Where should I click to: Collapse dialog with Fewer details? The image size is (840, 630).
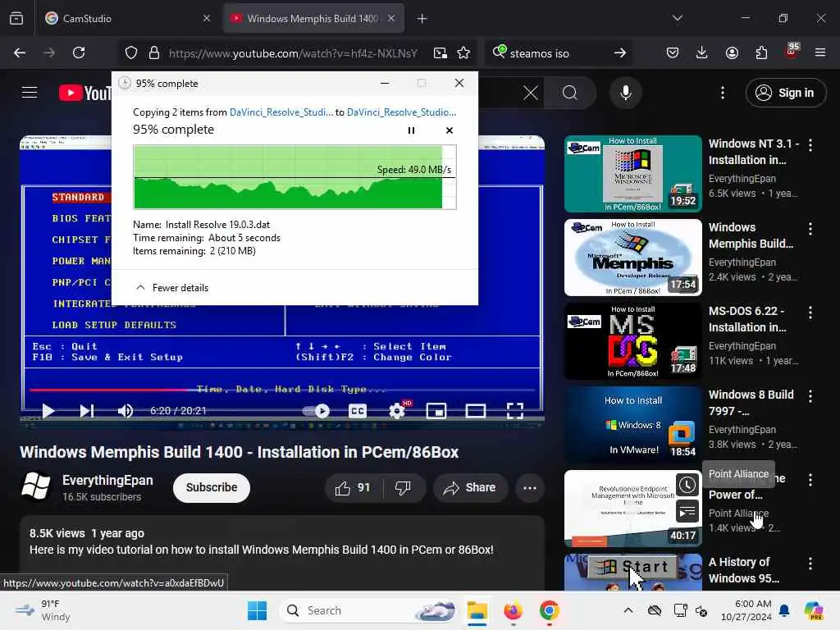click(172, 288)
